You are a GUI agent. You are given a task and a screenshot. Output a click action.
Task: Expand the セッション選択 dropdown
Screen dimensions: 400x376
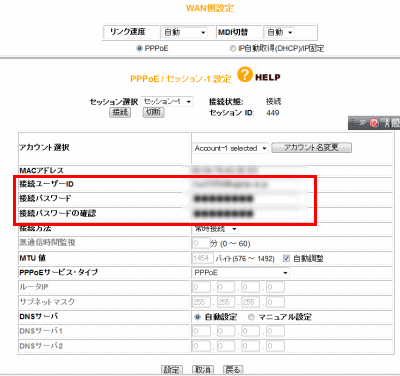click(167, 101)
